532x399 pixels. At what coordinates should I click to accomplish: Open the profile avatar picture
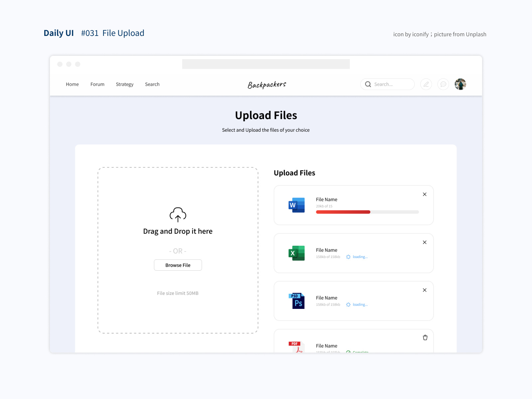click(x=461, y=84)
